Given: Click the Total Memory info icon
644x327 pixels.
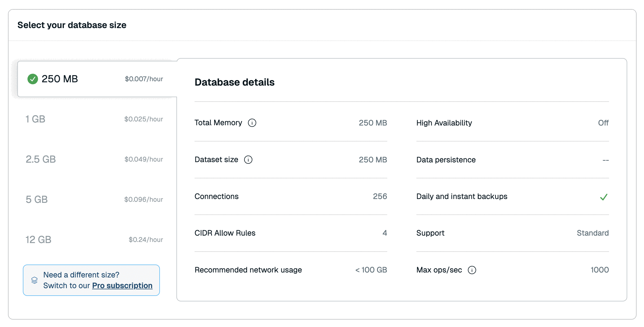Looking at the screenshot, I should (252, 123).
